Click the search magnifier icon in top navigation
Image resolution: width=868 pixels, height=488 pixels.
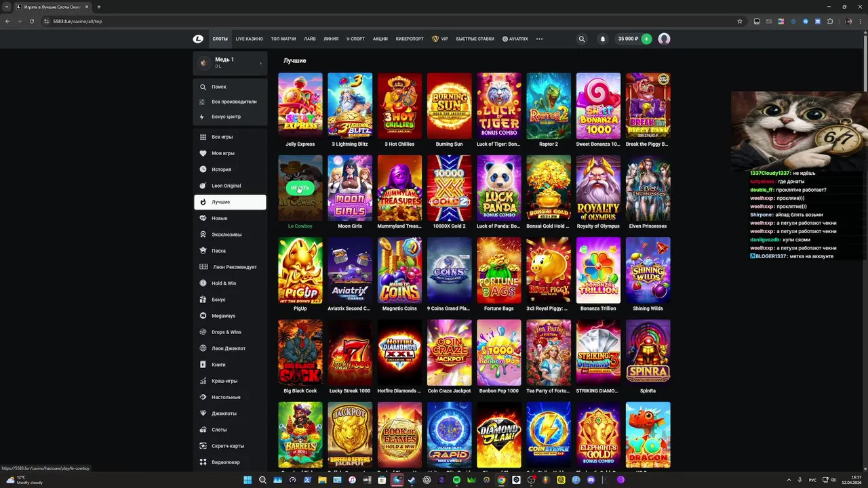[581, 39]
